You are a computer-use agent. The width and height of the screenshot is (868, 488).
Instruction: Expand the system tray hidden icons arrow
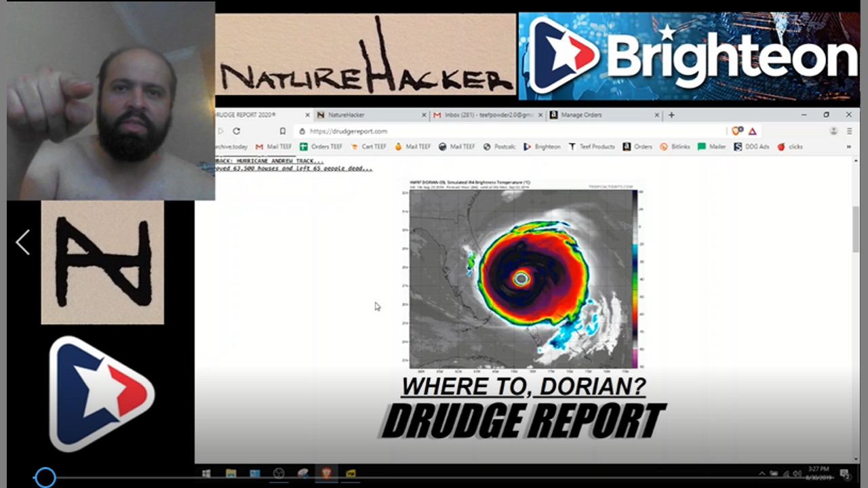click(x=762, y=473)
